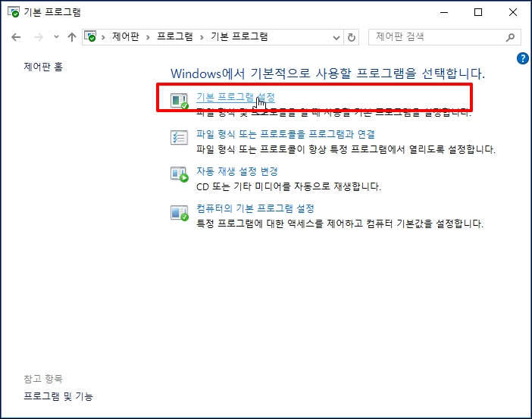Click the 컴퓨터의 기본 프로그램 설정 icon
532x419 pixels.
tap(179, 212)
